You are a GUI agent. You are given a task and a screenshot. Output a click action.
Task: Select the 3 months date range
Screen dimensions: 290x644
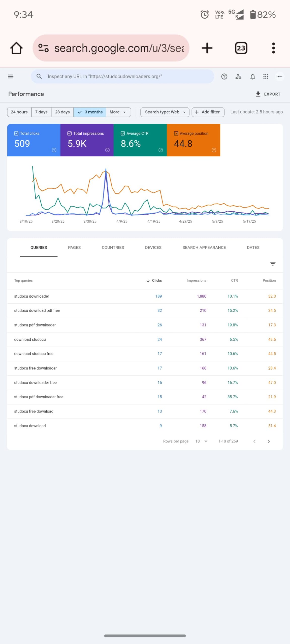(x=90, y=112)
